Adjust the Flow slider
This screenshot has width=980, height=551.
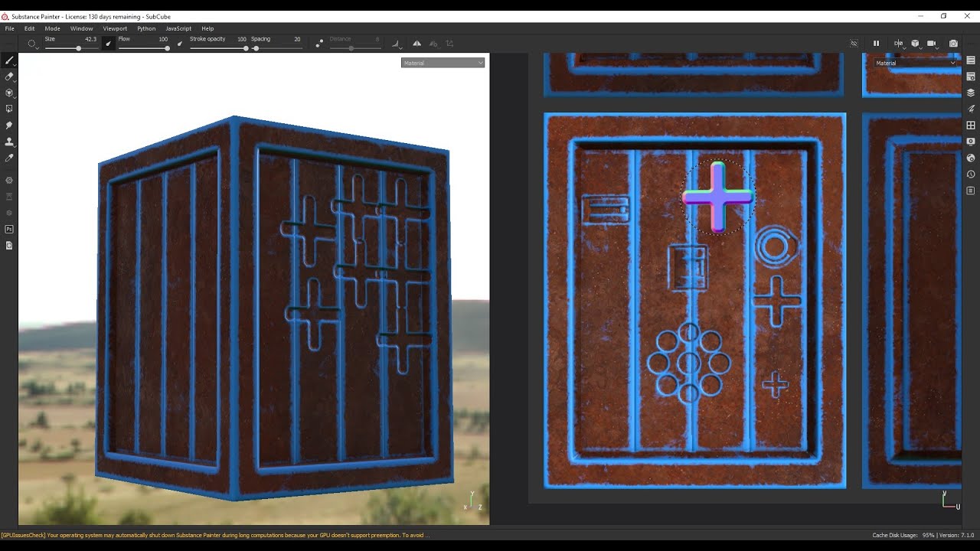(143, 48)
